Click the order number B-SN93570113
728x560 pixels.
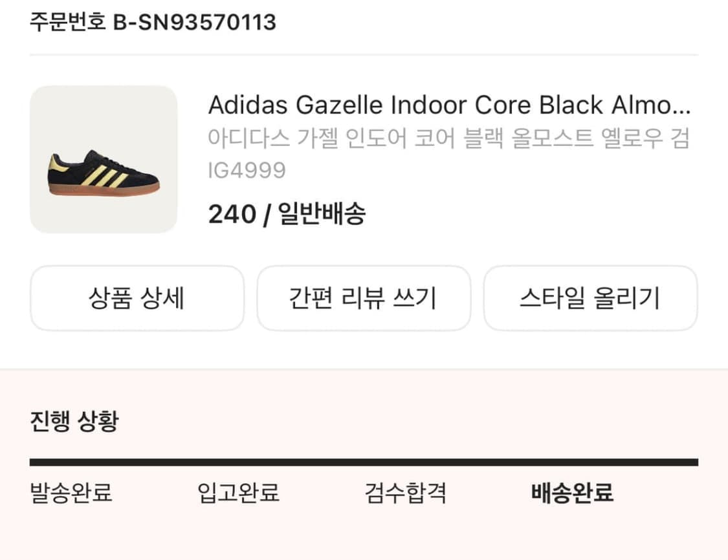coord(195,22)
